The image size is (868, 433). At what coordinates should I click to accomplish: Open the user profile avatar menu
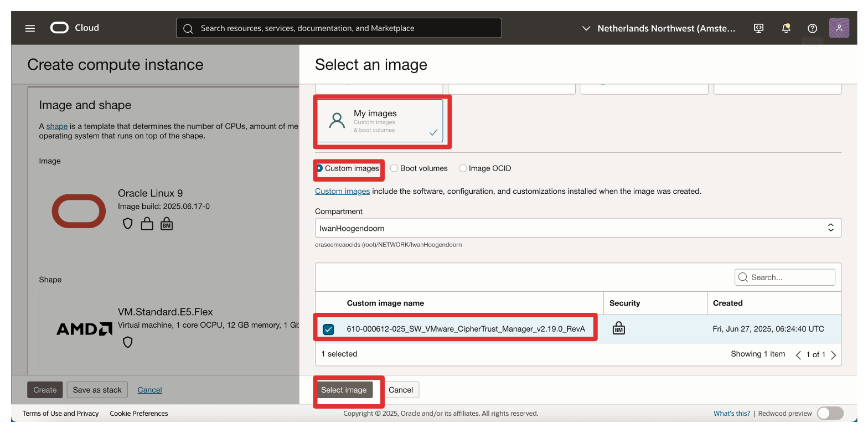tap(839, 28)
